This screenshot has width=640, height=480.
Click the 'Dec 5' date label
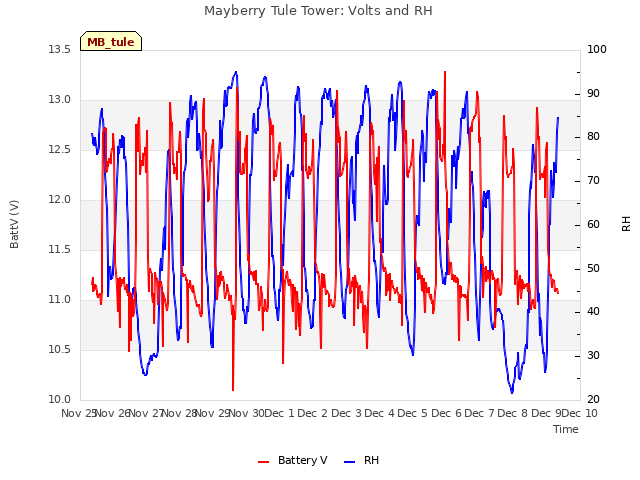point(413,413)
